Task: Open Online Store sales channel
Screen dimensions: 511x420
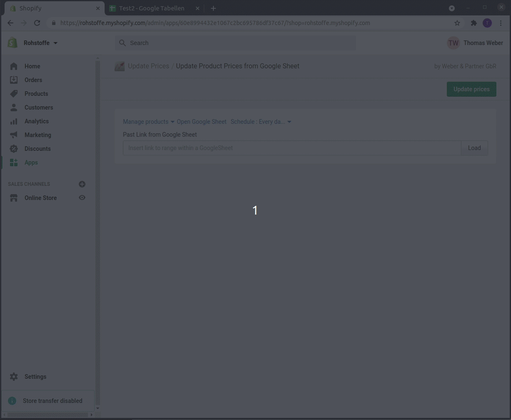Action: pos(40,198)
